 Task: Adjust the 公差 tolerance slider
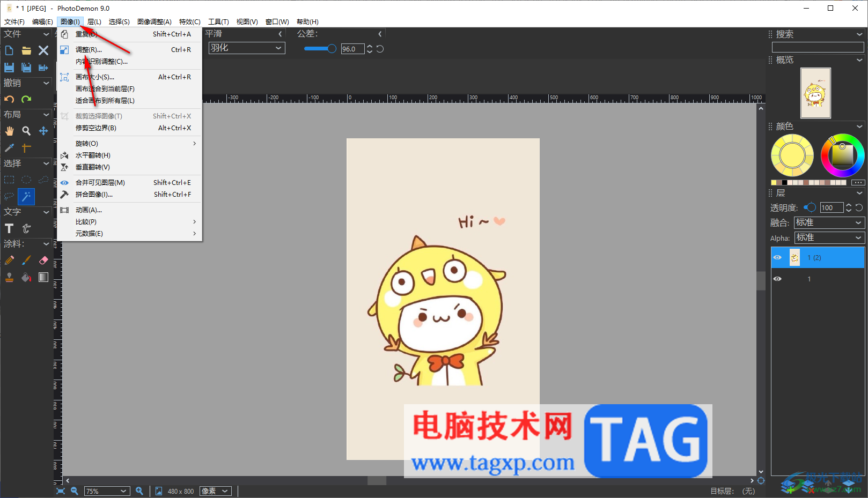(x=320, y=49)
